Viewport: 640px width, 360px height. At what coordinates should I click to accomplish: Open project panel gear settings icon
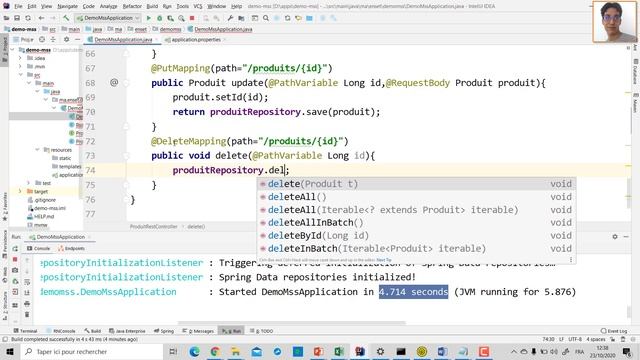click(66, 40)
